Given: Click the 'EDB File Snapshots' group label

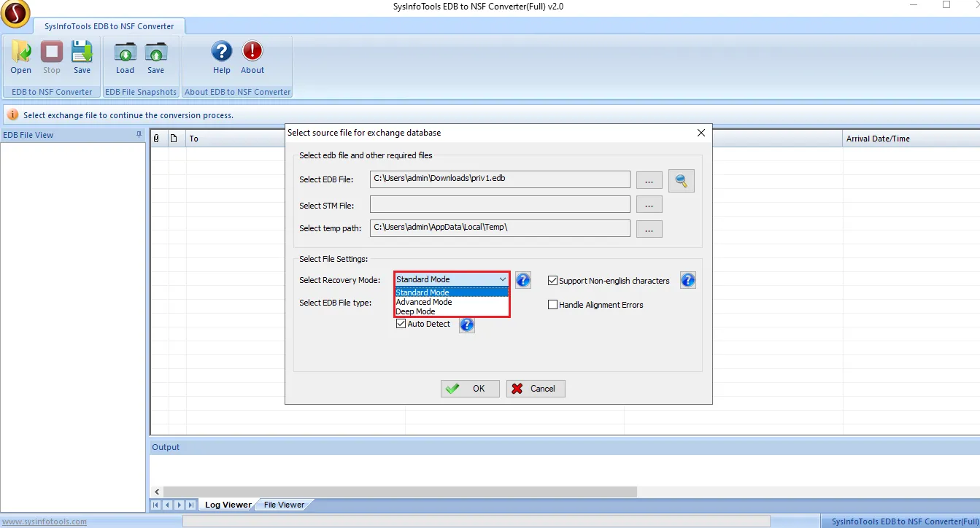Looking at the screenshot, I should (141, 92).
